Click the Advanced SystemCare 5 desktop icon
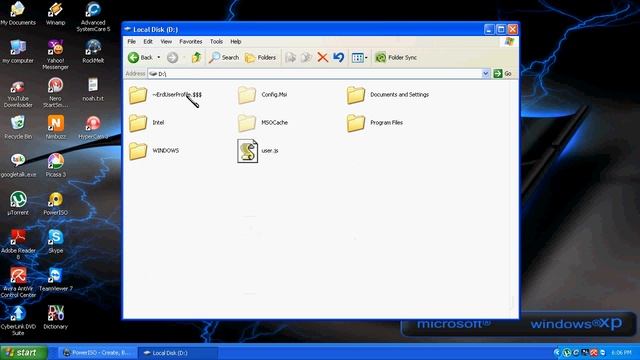The width and height of the screenshot is (640, 360). tap(93, 17)
